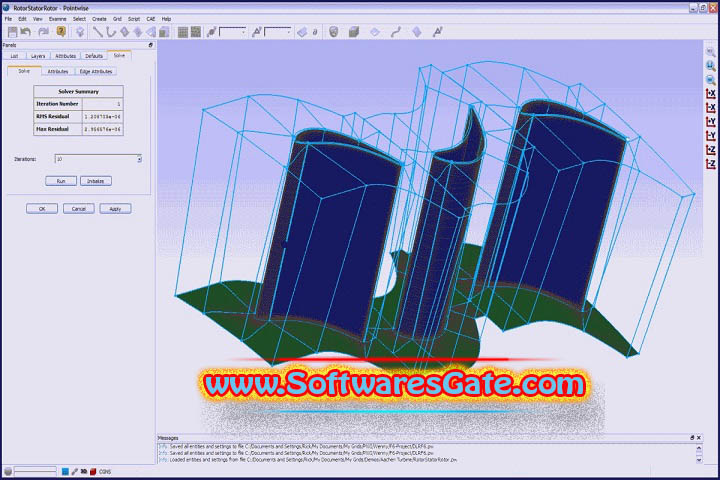Click the Apply button
Viewport: 720px width, 480px height.
coord(115,209)
